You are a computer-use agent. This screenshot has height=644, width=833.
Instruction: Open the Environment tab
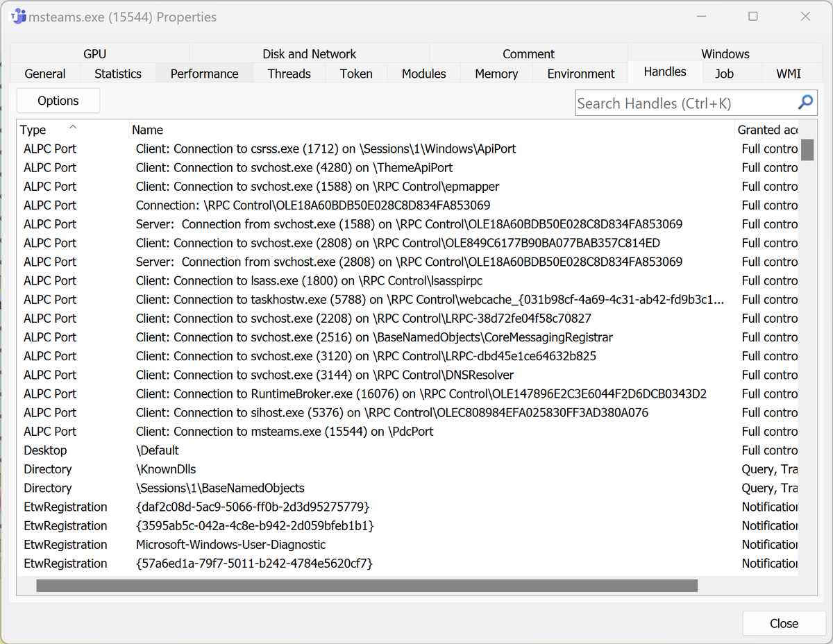tap(581, 74)
